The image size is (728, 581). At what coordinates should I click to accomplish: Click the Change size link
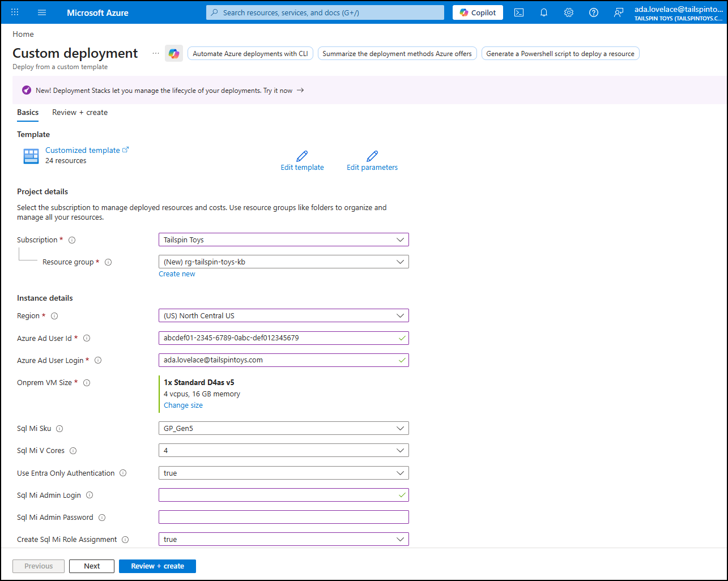click(183, 405)
